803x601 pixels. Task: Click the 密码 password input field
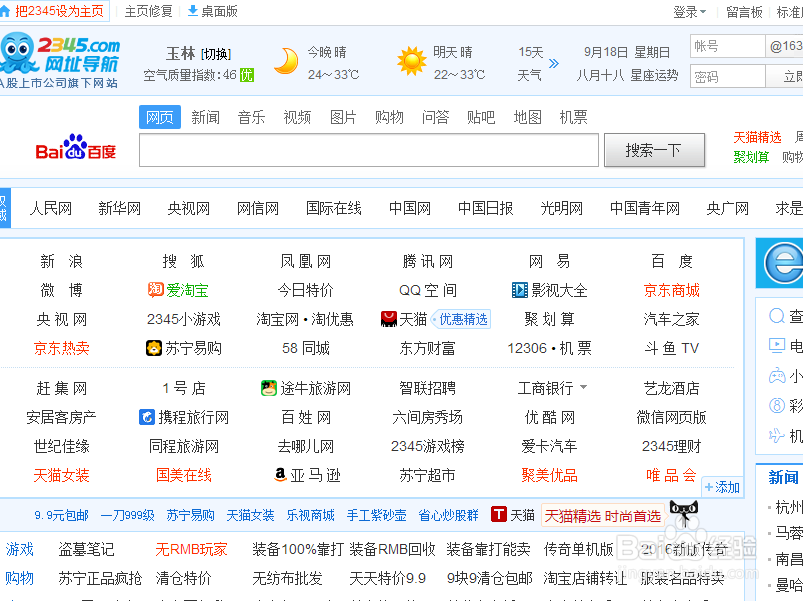click(727, 77)
